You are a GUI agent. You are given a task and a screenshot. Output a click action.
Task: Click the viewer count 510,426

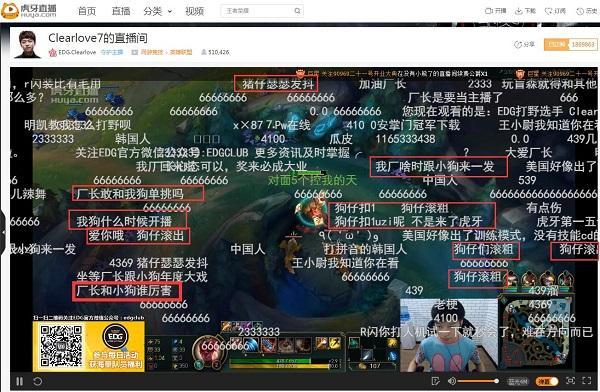(x=215, y=52)
